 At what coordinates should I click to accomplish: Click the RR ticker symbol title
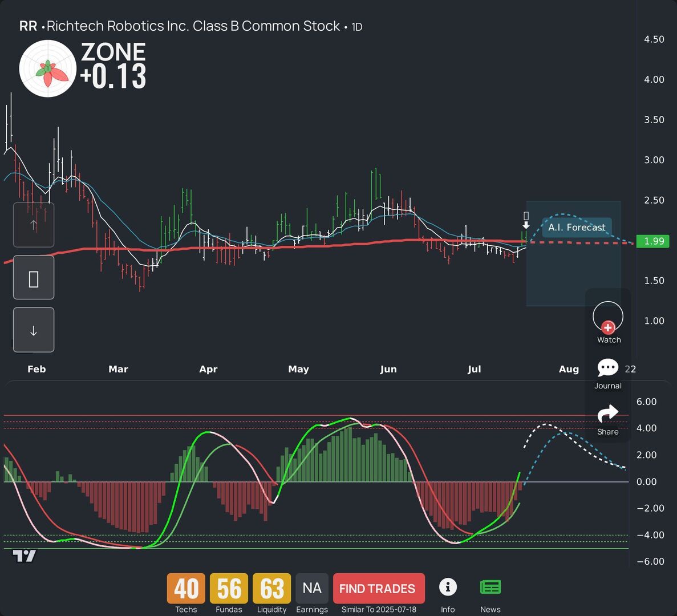click(28, 26)
